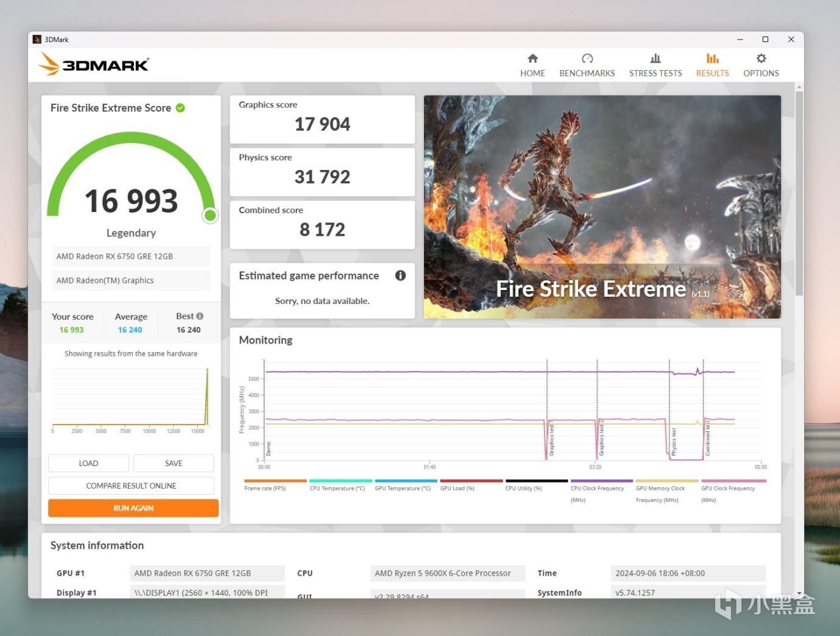Click the Legendary rating label
This screenshot has height=636, width=840.
[x=131, y=233]
